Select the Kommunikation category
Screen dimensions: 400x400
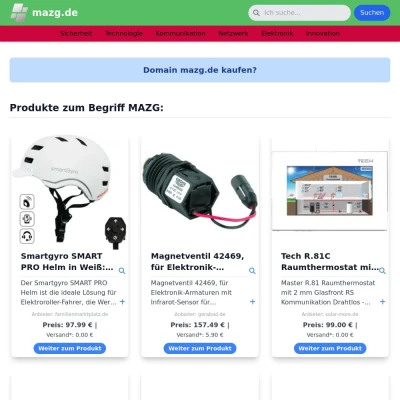point(180,34)
